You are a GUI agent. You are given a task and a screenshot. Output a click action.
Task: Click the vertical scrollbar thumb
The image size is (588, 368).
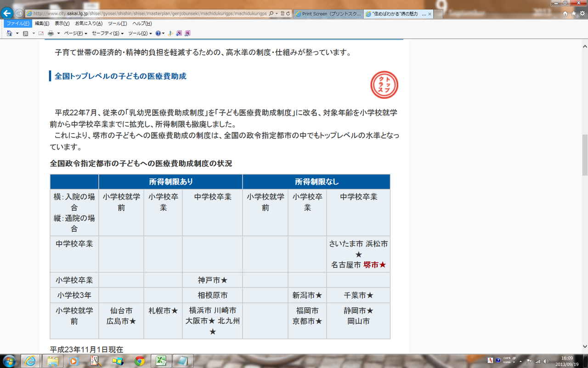(584, 156)
